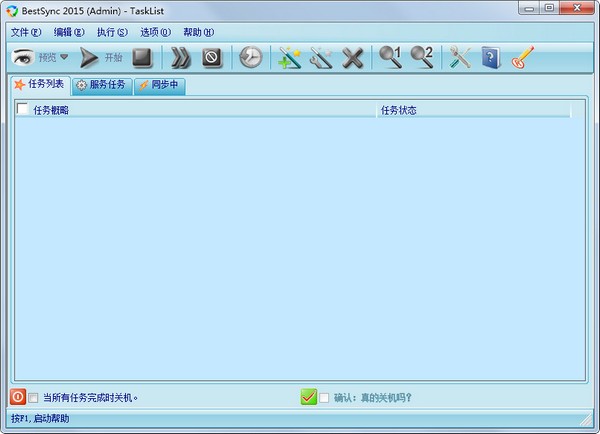This screenshot has height=434, width=600.
Task: Add a new task with the wand plus icon
Action: 290,58
